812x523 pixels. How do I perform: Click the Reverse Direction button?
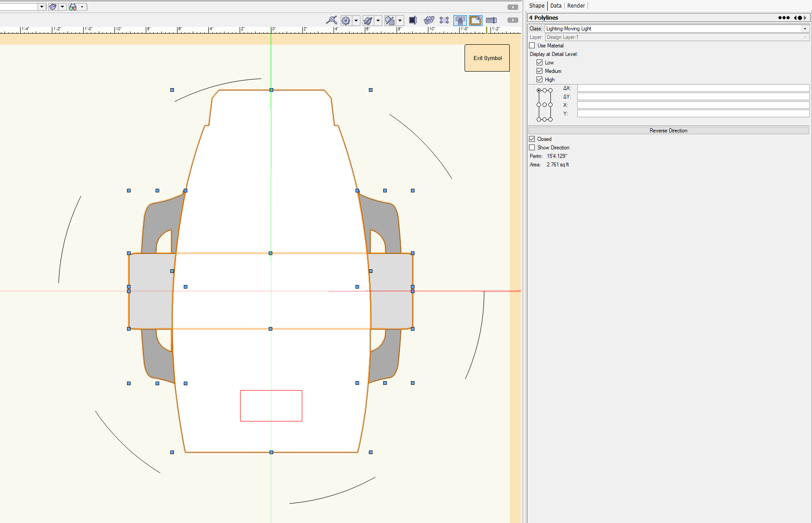coord(668,131)
